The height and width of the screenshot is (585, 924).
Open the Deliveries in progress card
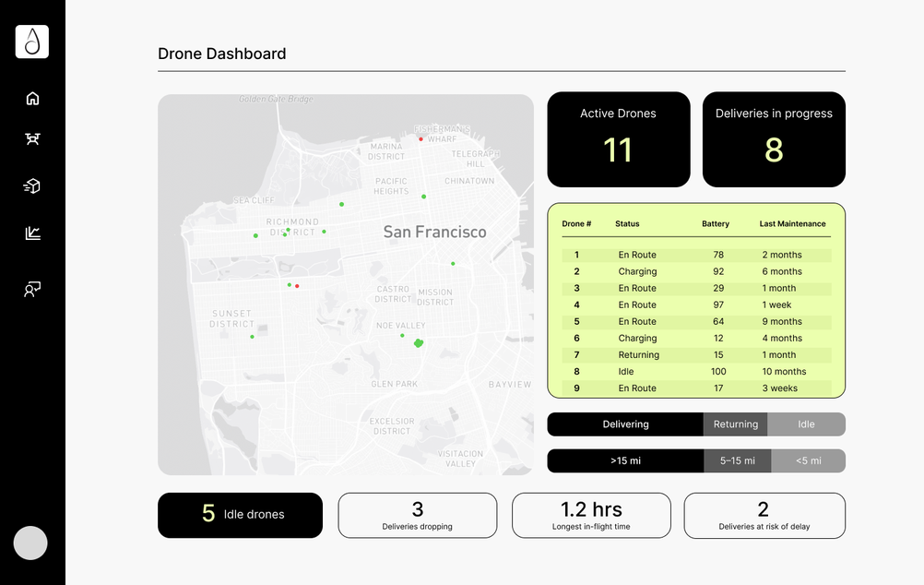[774, 139]
